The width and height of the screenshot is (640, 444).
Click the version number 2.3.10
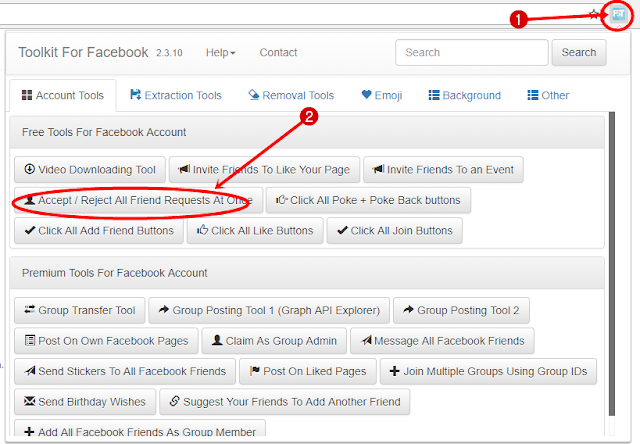tap(169, 53)
